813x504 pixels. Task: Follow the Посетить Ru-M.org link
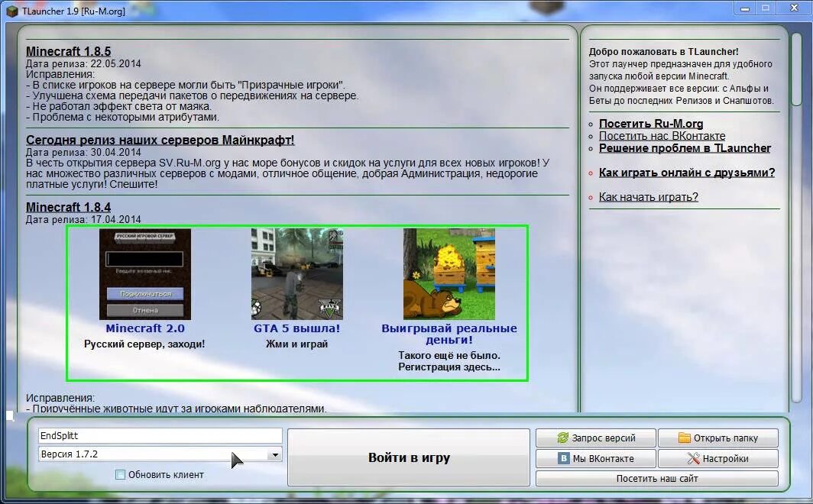click(x=651, y=124)
